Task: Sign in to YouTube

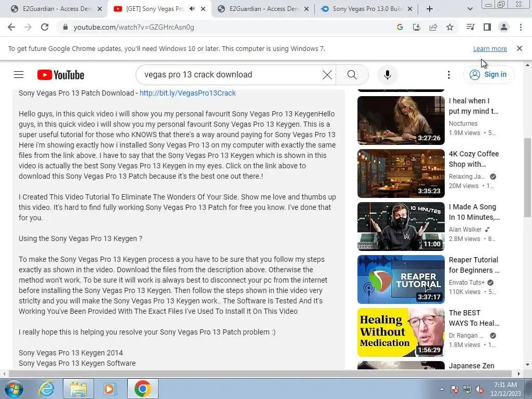Action: (x=489, y=74)
